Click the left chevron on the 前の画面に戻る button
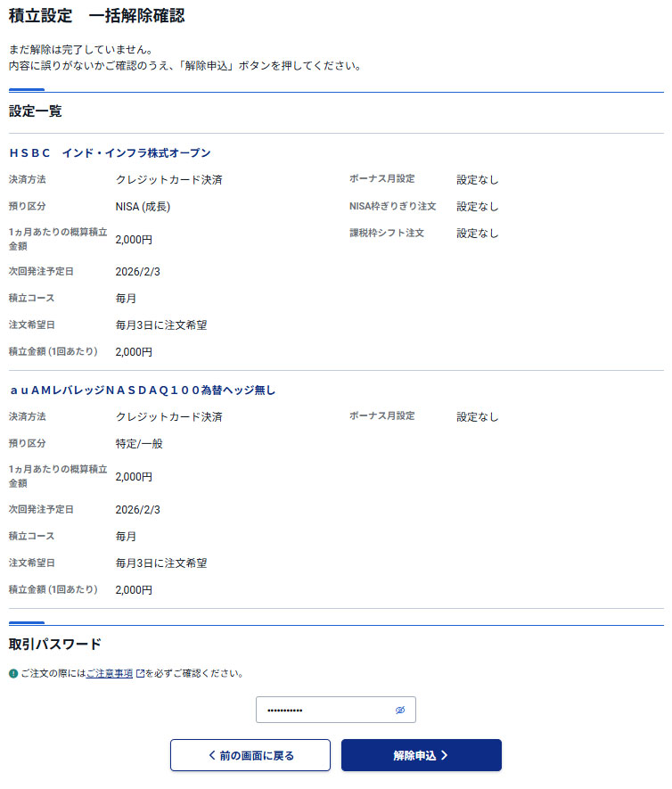672x789 pixels. (211, 755)
